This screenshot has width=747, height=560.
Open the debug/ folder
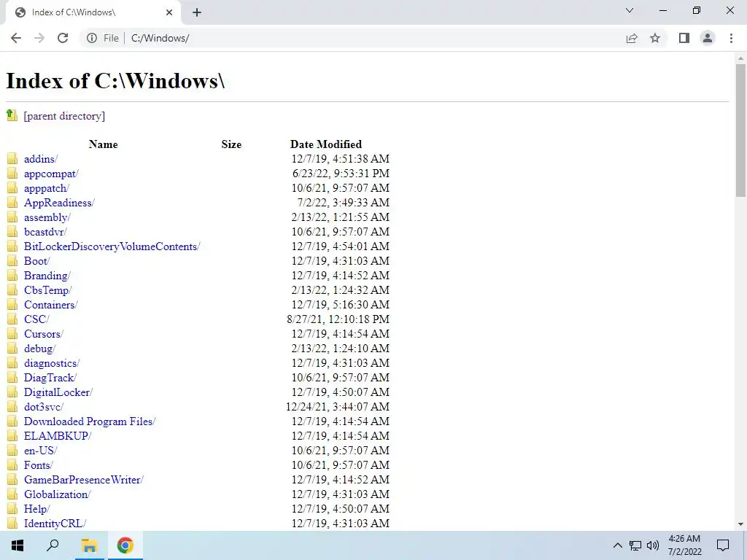pos(39,349)
